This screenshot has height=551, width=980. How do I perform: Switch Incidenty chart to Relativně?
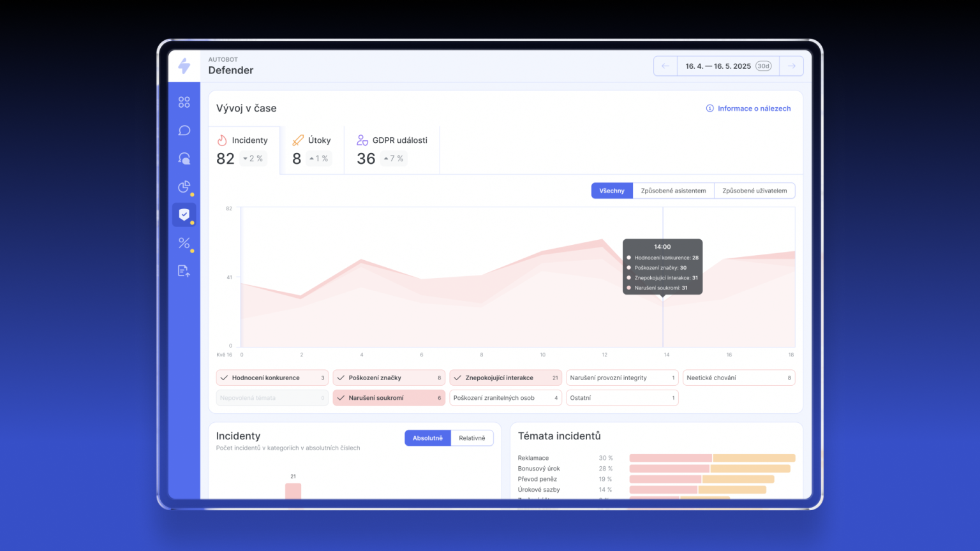point(471,438)
